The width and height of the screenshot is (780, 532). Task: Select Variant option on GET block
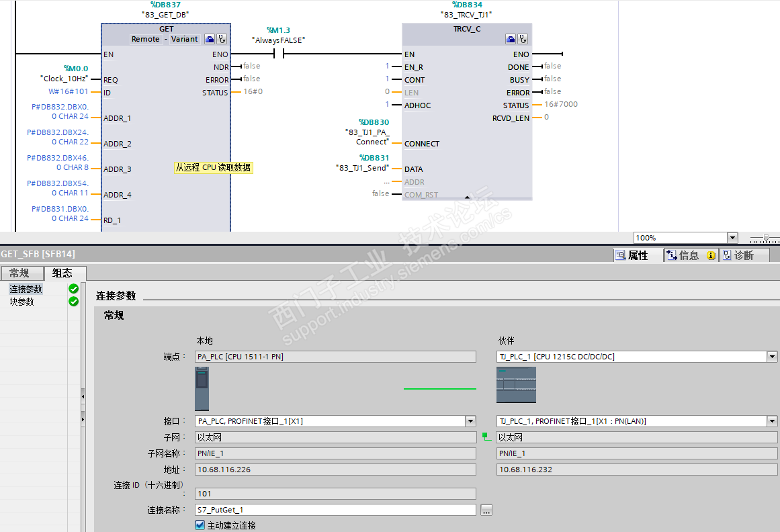click(x=184, y=39)
